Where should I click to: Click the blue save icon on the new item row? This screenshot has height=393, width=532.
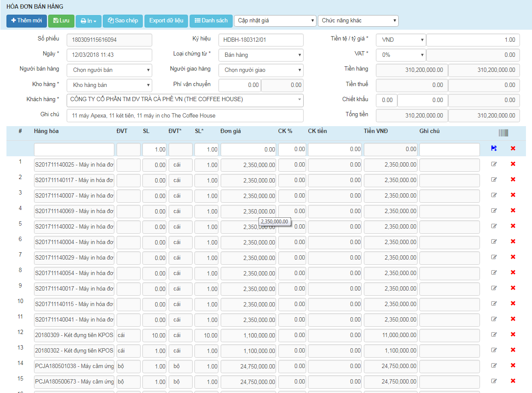click(494, 149)
